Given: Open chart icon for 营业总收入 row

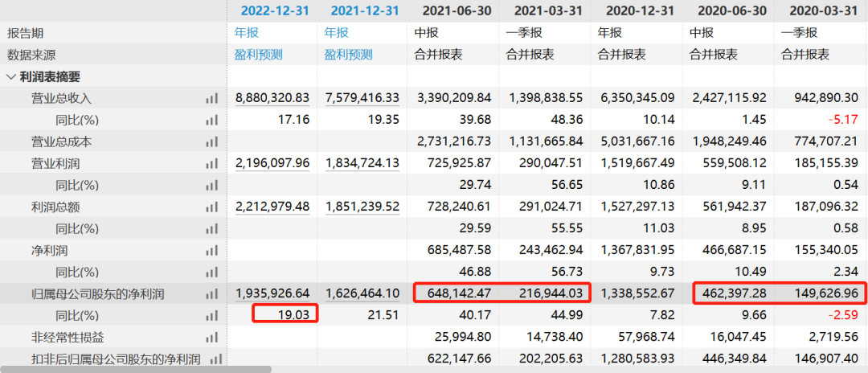Looking at the screenshot, I should pos(211,99).
